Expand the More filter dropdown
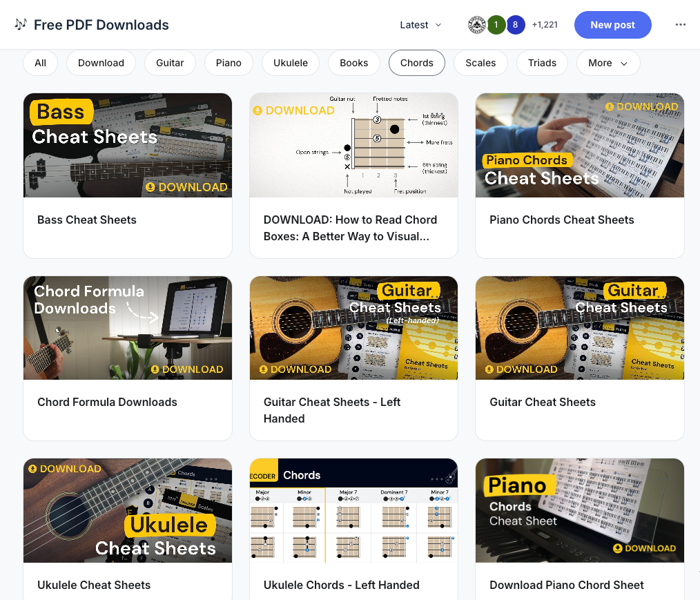Image resolution: width=700 pixels, height=600 pixels. (x=608, y=63)
